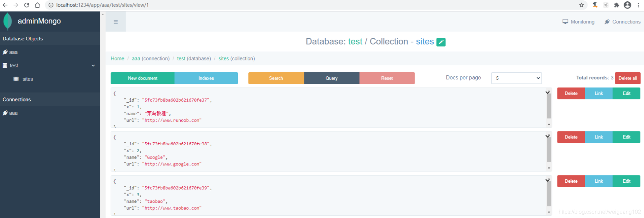Go to Home breadcrumb link
Viewport: 644px width, 218px height.
point(117,58)
